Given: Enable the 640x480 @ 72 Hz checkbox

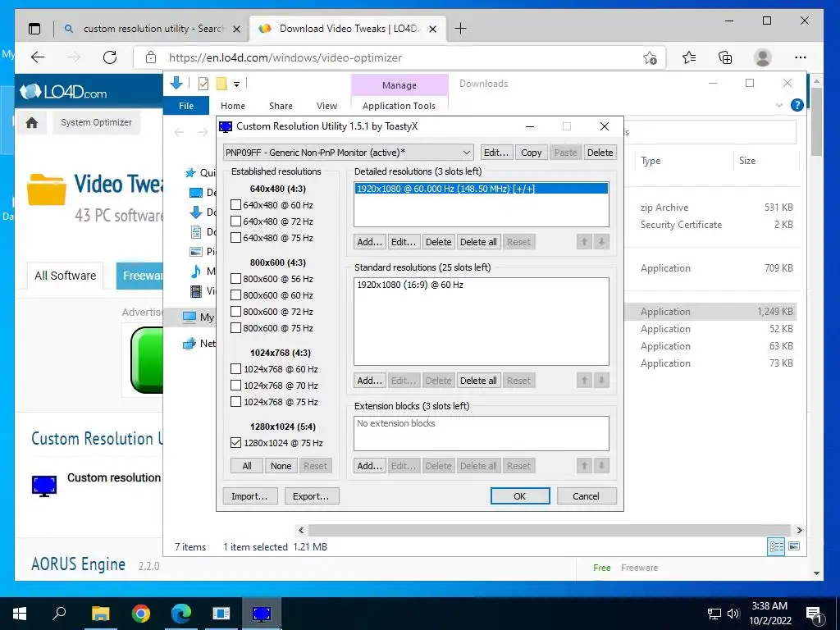Looking at the screenshot, I should tap(235, 221).
